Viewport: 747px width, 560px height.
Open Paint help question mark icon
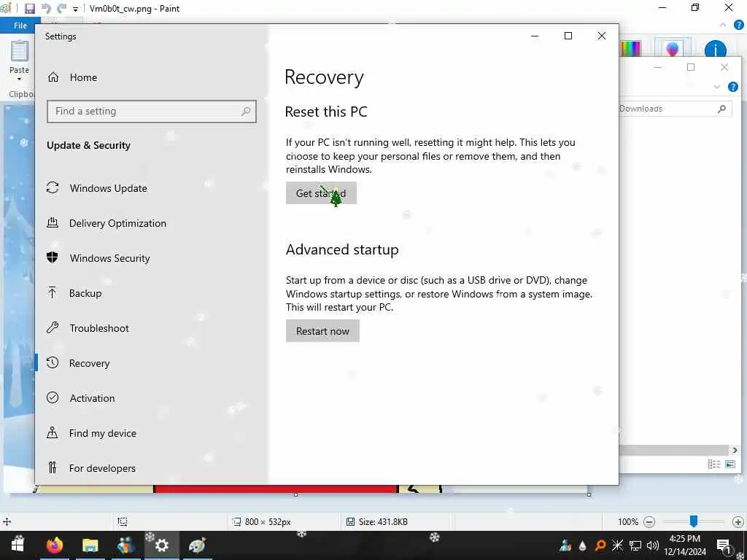click(x=738, y=26)
